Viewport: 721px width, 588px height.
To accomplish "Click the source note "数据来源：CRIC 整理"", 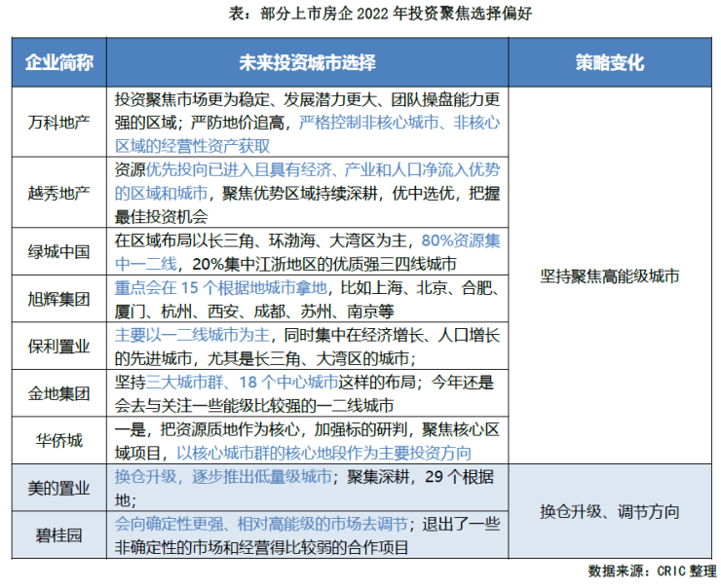I will click(653, 571).
